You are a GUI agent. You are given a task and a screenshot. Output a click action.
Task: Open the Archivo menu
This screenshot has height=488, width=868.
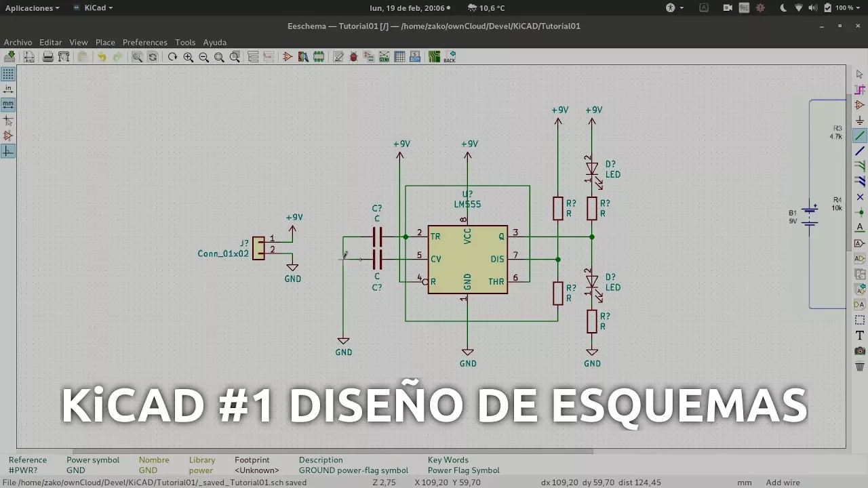pyautogui.click(x=18, y=42)
